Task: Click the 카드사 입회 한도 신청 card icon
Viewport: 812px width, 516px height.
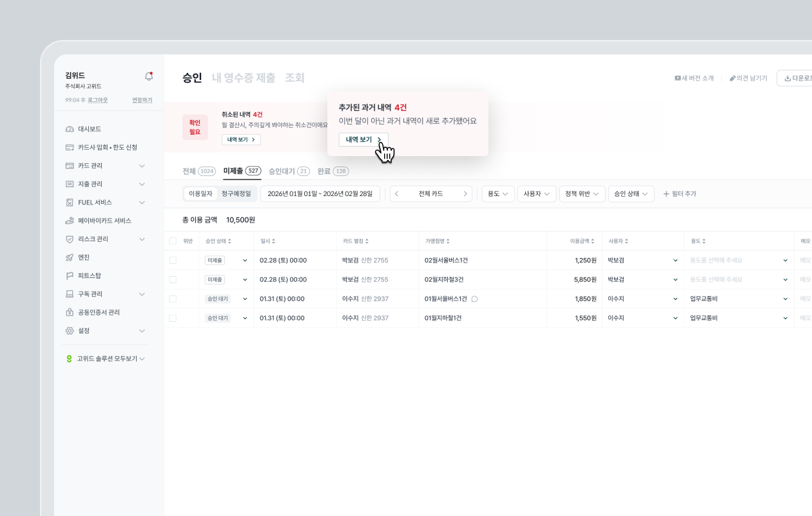Action: tap(70, 147)
